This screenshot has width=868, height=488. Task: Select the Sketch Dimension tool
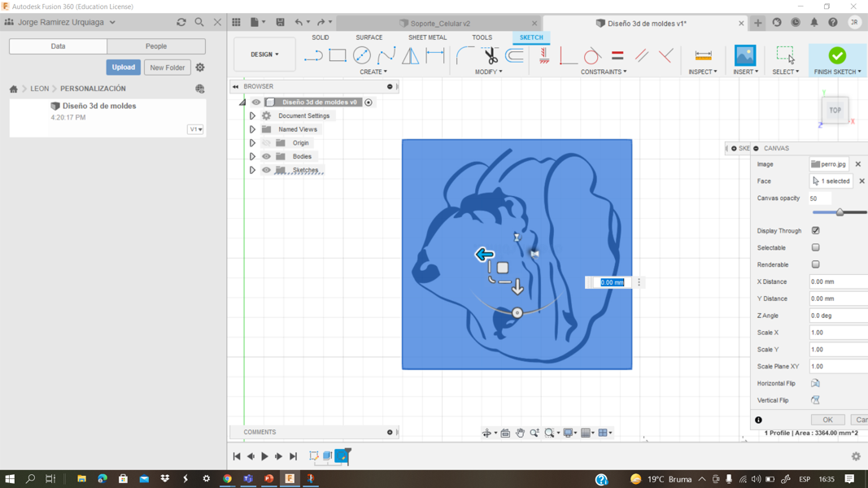coord(435,55)
